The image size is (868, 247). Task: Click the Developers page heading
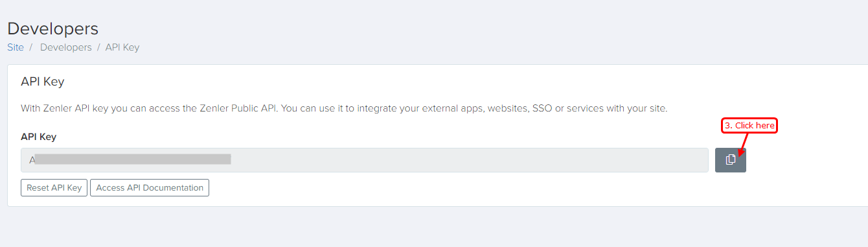click(x=52, y=29)
